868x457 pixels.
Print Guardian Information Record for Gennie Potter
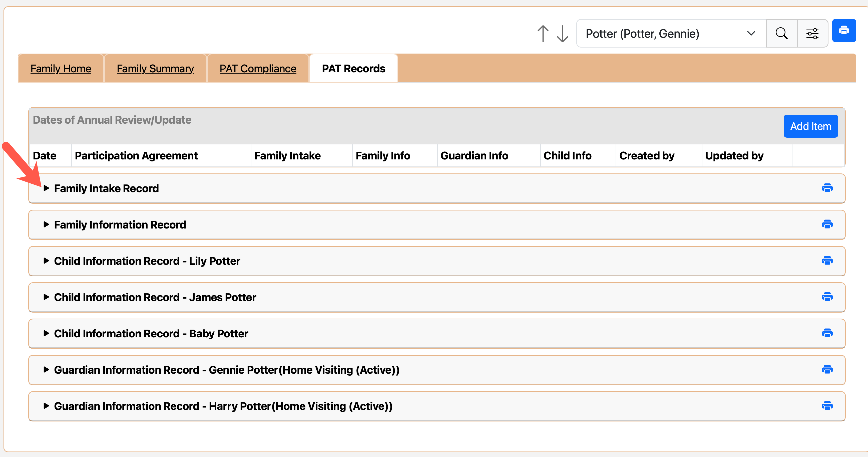[x=827, y=369]
